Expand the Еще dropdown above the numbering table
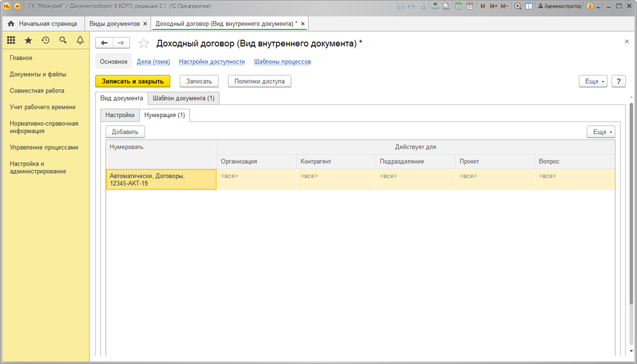The height and width of the screenshot is (364, 637). coord(600,132)
